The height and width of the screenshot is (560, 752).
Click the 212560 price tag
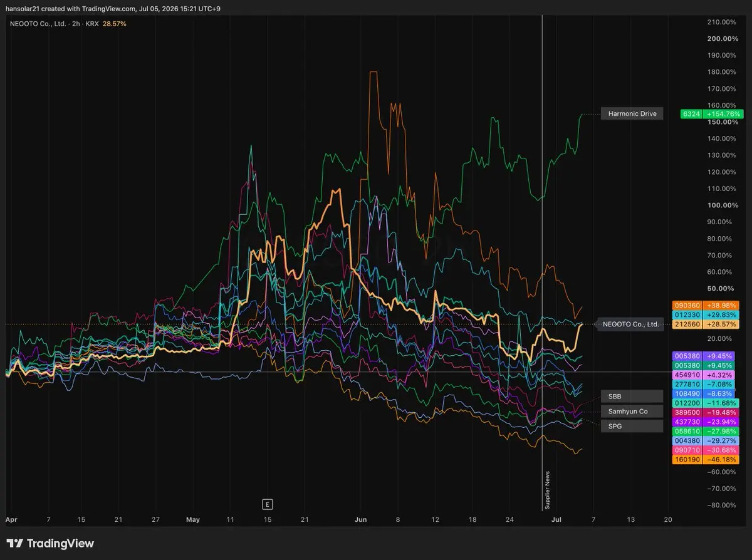pyautogui.click(x=706, y=324)
